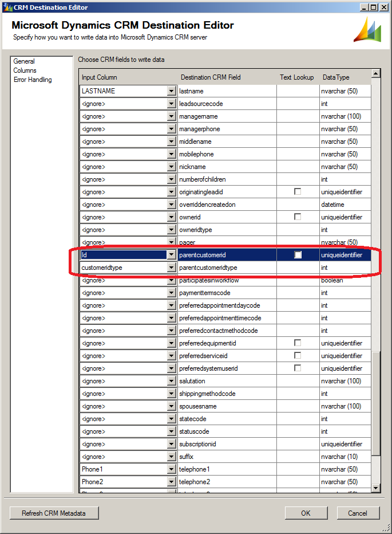Open input column dropdown for lastname
Image resolution: width=392 pixels, height=534 pixels.
click(172, 91)
